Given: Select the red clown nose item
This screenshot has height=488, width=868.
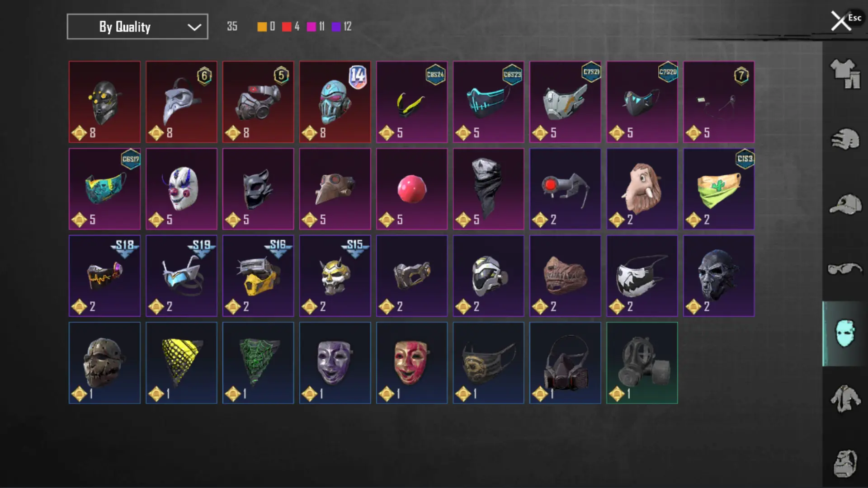Looking at the screenshot, I should coord(412,189).
